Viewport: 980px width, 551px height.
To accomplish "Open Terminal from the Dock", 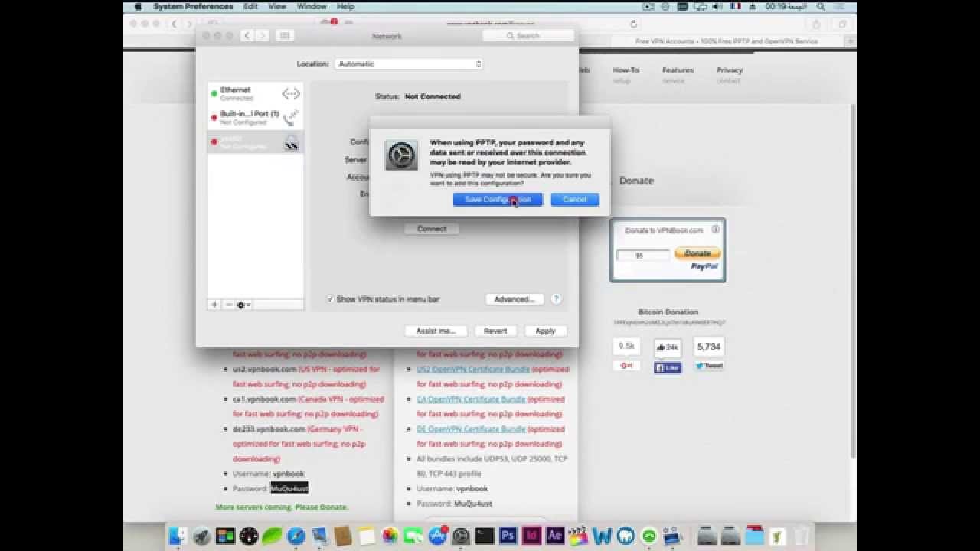I will pyautogui.click(x=484, y=536).
